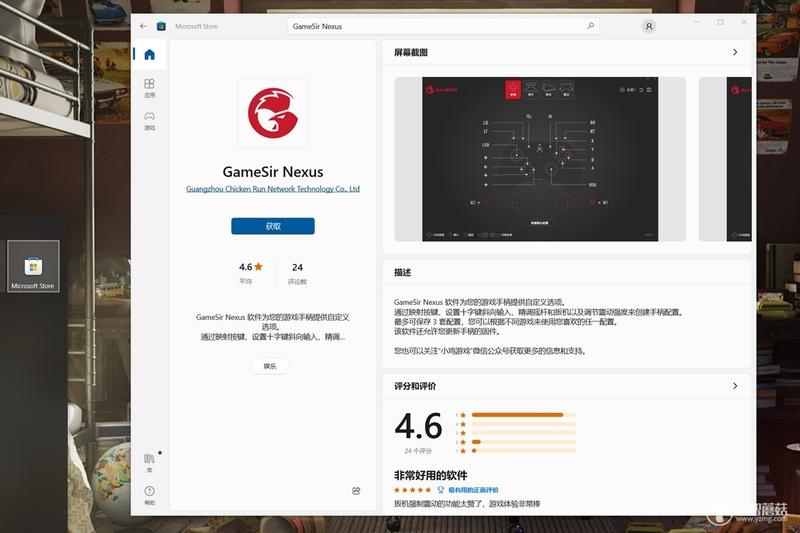The image size is (800, 533).
Task: Click the 24 个评分 label
Action: point(418,451)
